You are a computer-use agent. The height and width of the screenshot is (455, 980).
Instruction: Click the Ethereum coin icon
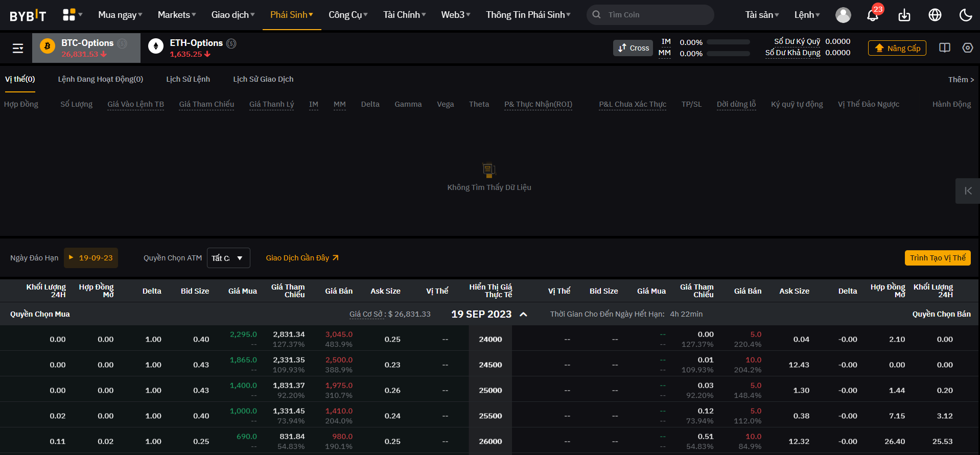click(x=156, y=46)
